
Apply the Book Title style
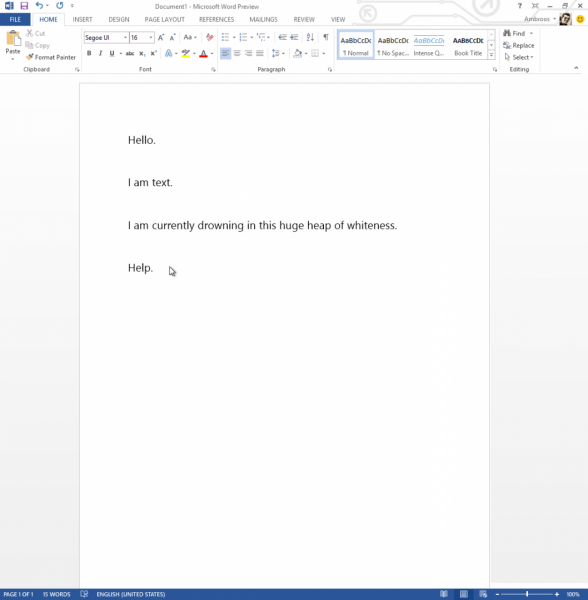click(468, 46)
